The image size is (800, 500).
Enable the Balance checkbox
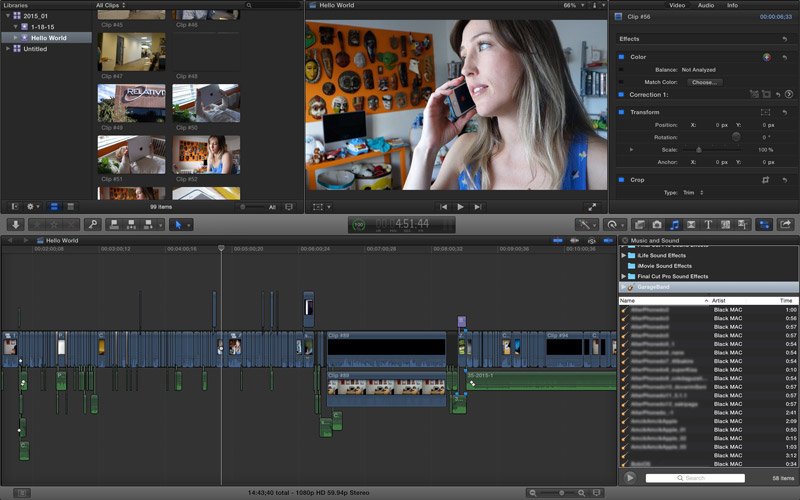tap(621, 69)
